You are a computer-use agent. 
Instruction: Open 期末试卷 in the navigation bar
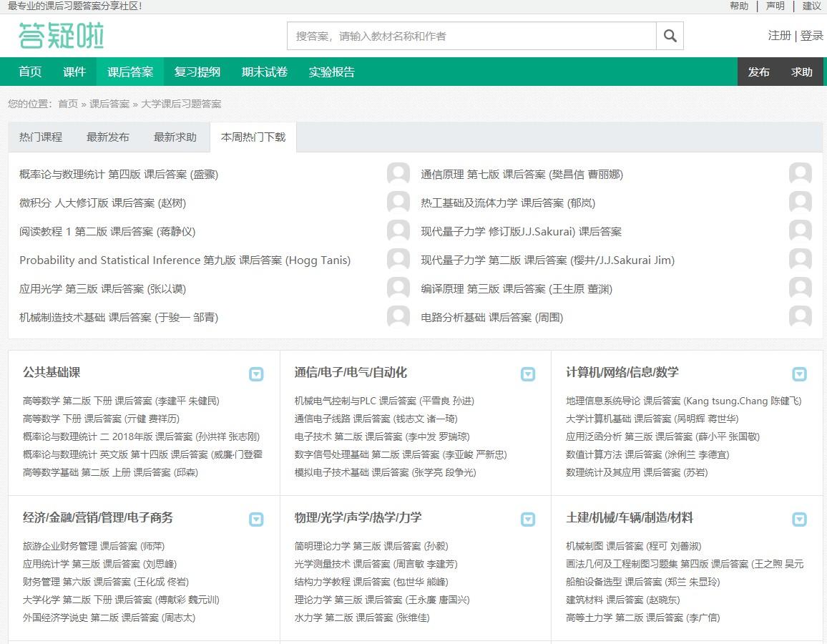pyautogui.click(x=265, y=72)
